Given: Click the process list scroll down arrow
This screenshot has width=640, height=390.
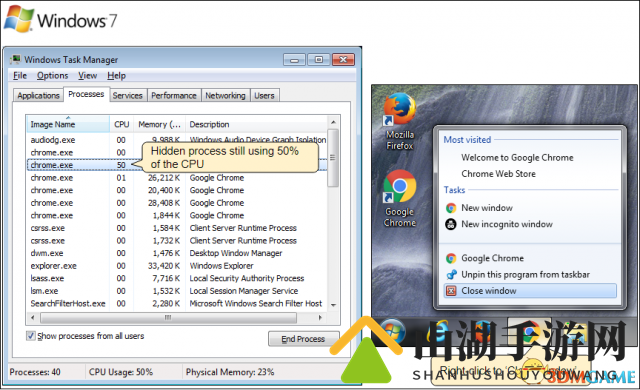Looking at the screenshot, I should pos(333,305).
